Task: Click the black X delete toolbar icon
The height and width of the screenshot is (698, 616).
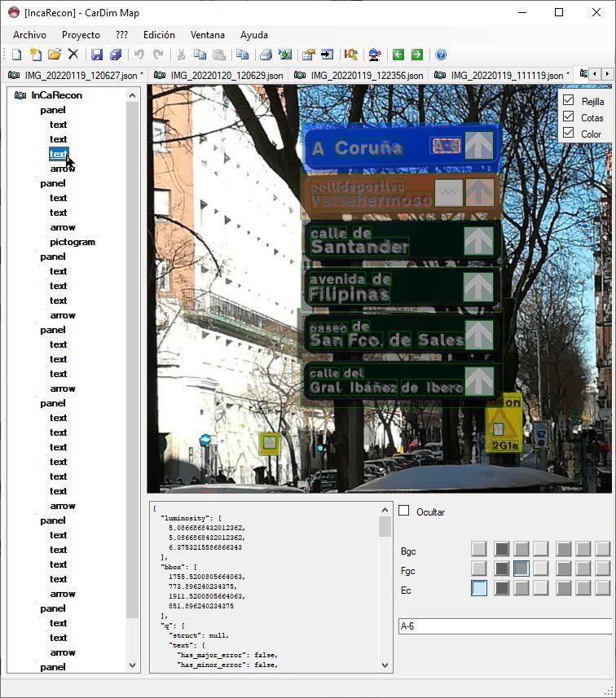Action: pyautogui.click(x=73, y=55)
